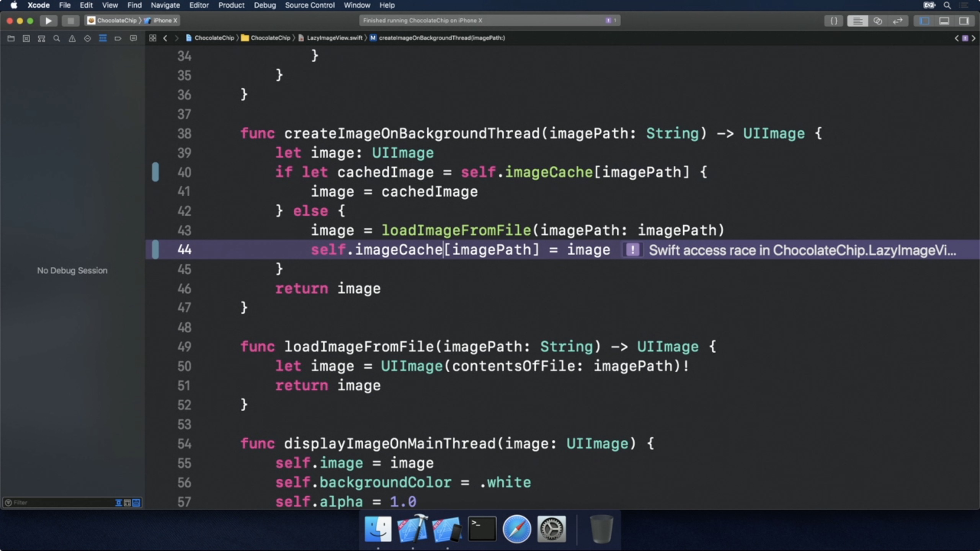Switch to the Assistant editor rings icon

tap(877, 21)
